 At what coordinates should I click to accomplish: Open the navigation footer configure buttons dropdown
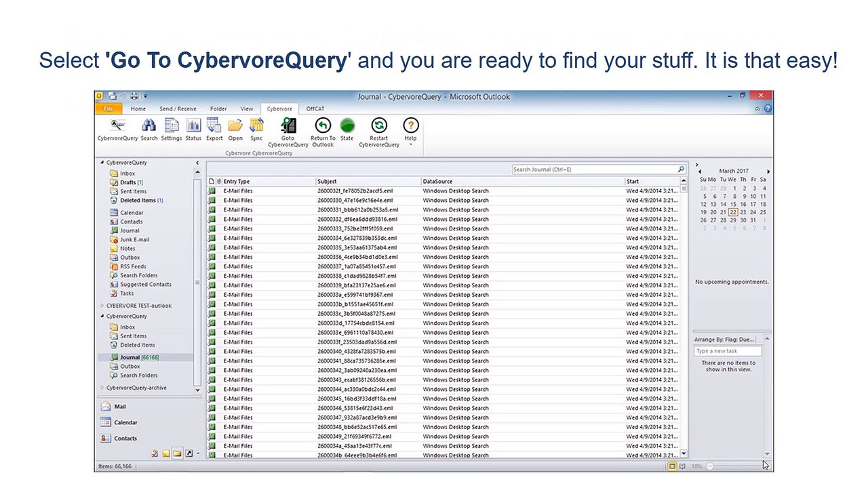point(198,453)
